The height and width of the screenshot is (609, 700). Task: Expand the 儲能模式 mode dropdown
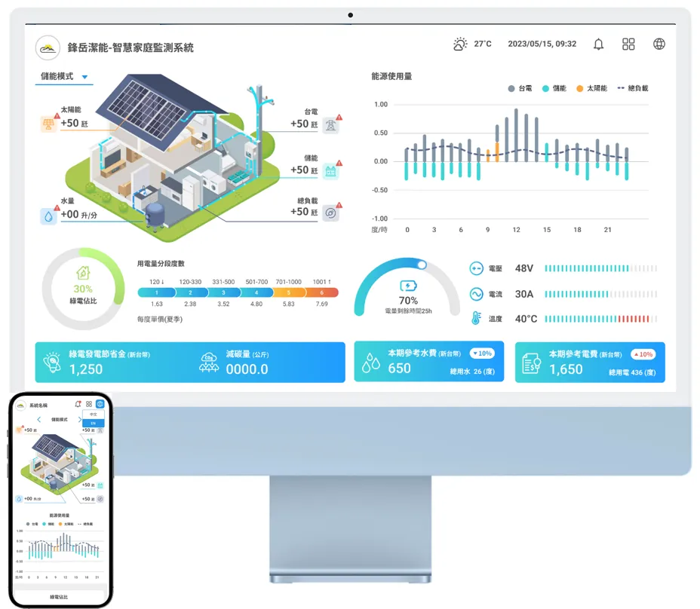(x=64, y=77)
